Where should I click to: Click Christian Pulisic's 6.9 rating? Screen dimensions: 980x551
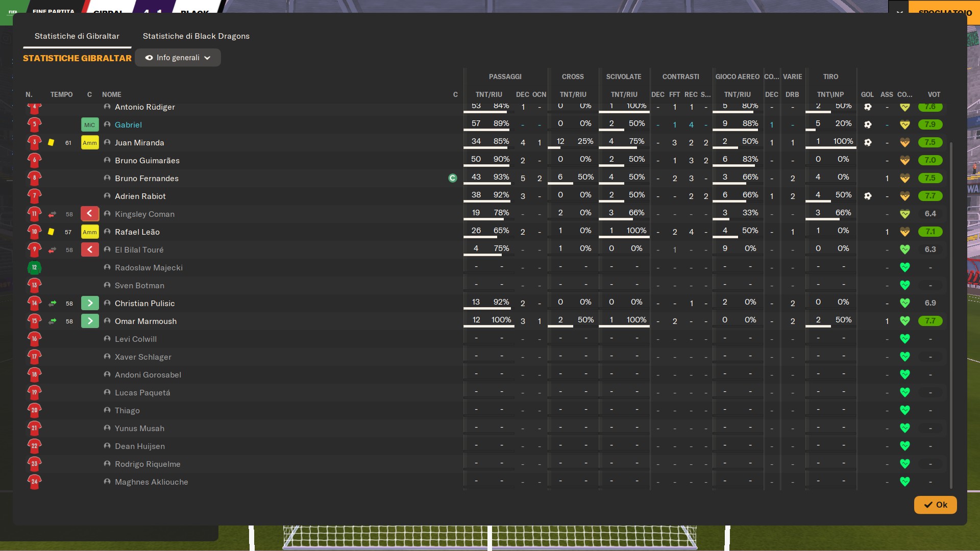pos(930,303)
